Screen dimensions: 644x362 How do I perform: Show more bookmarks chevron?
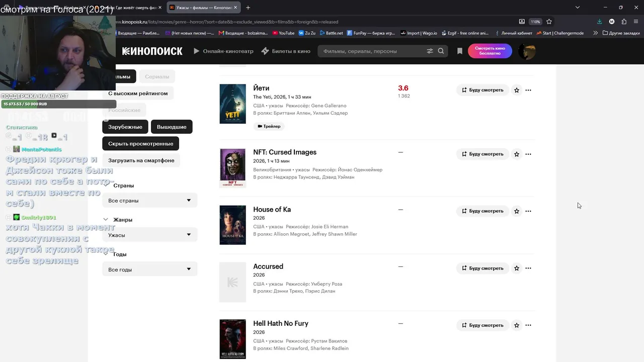point(596,33)
